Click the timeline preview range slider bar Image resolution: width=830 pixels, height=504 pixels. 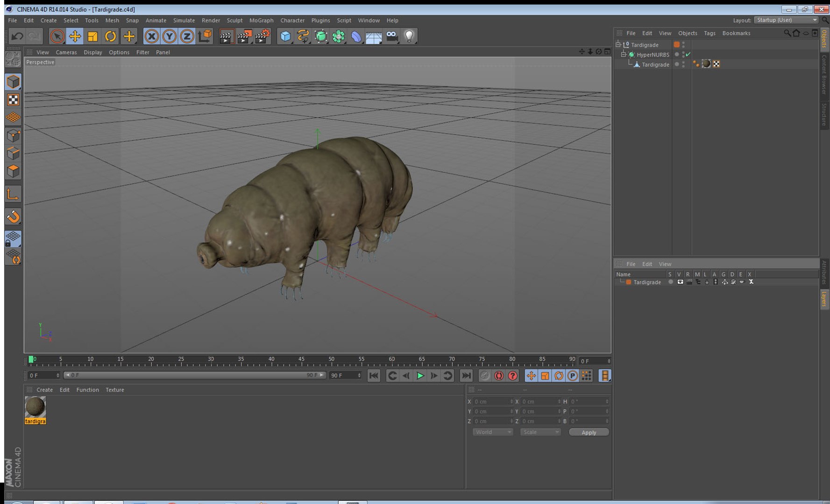[x=194, y=375]
